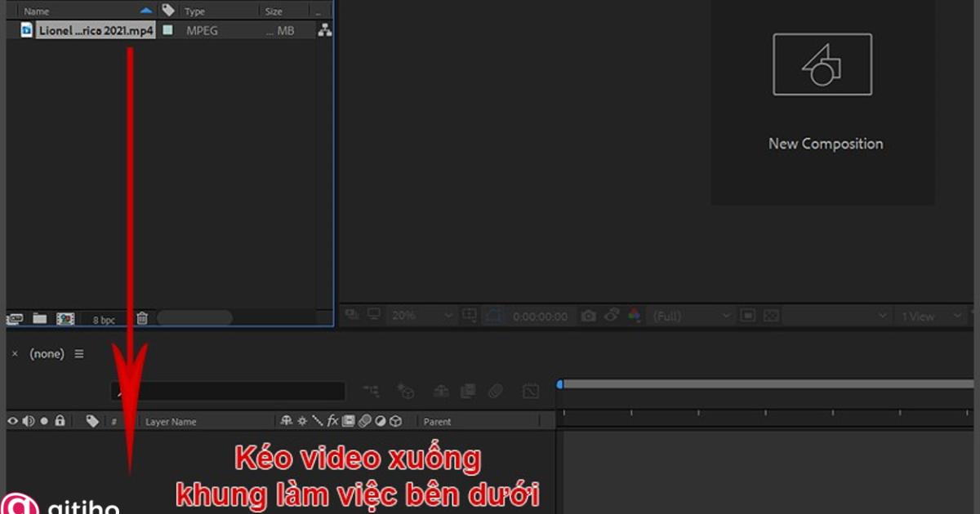Open the timeline panel menu
980x514 pixels.
[79, 354]
